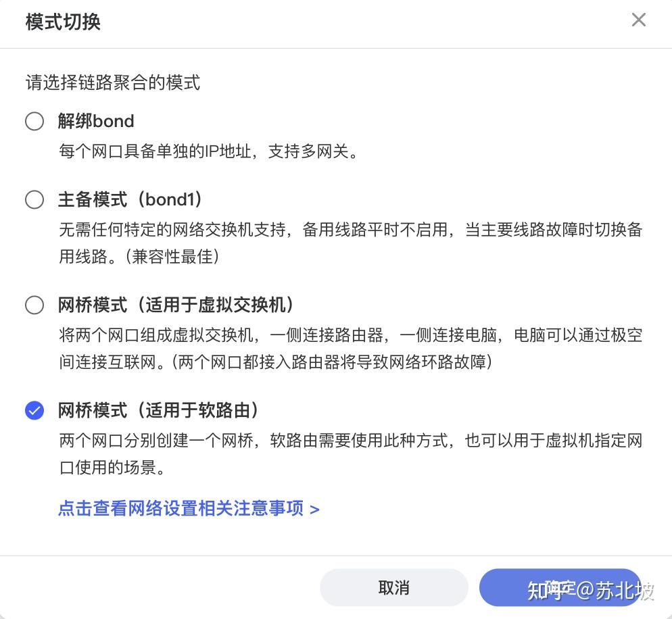This screenshot has height=619, width=672.
Task: Select 网桥模式（适用于虚拟交换机）option
Action: click(34, 305)
